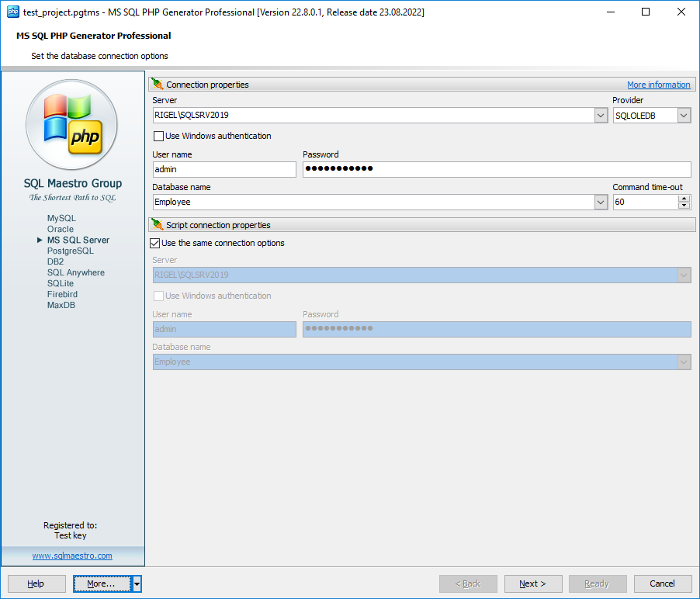Uncheck Use the same connection options
Image resolution: width=700 pixels, height=599 pixels.
[154, 244]
